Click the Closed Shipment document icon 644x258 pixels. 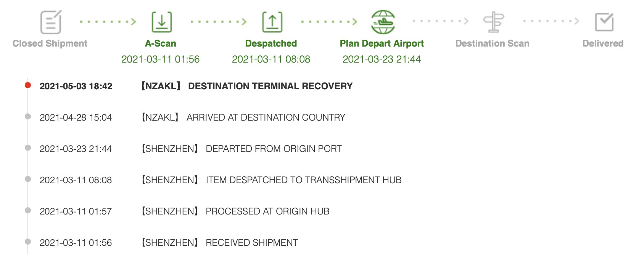51,22
